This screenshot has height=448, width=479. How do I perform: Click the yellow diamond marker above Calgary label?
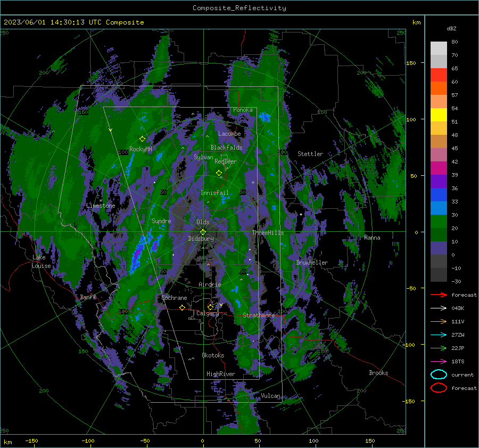pos(210,307)
